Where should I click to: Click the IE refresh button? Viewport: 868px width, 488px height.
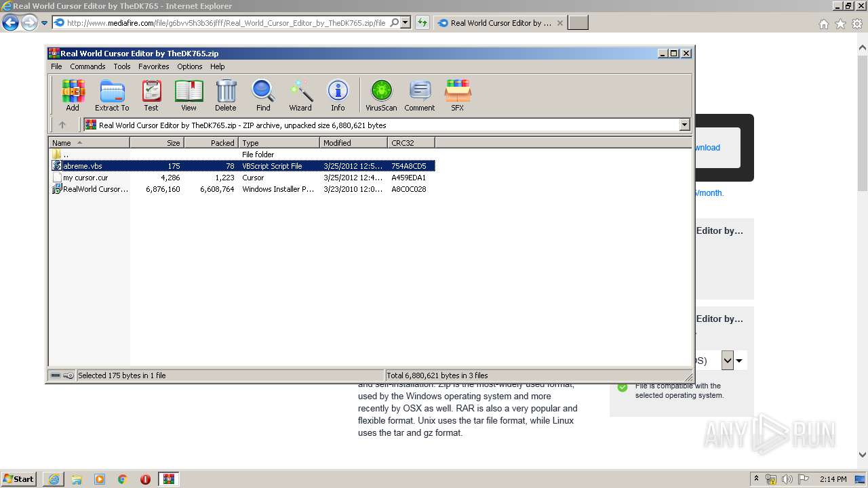(422, 22)
